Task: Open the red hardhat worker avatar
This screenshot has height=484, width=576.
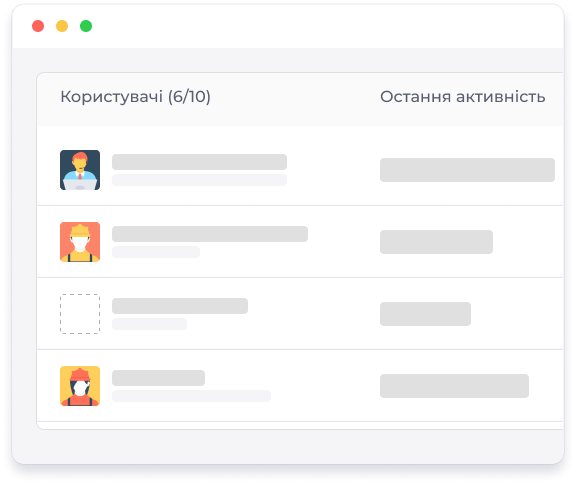Action: pyautogui.click(x=80, y=386)
